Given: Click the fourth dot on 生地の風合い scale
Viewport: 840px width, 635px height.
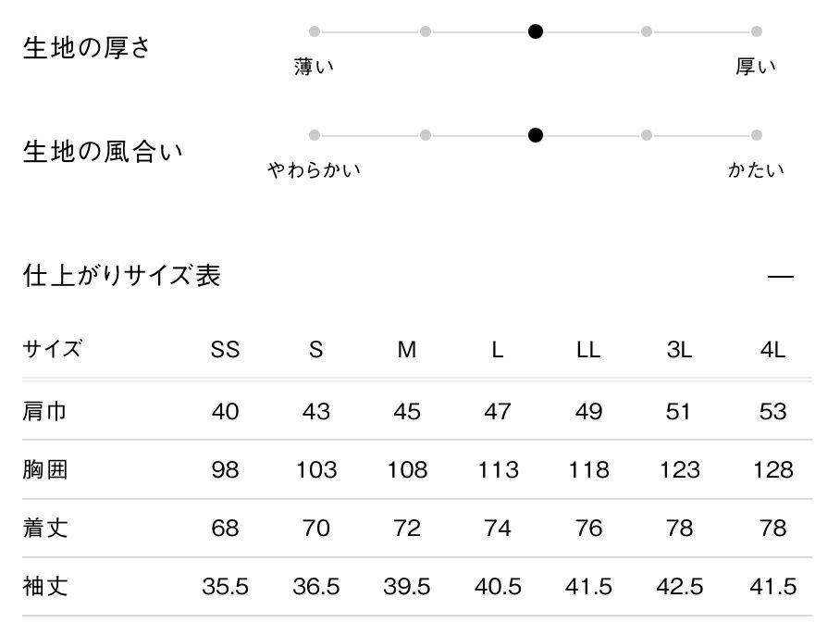Looking at the screenshot, I should tap(647, 135).
